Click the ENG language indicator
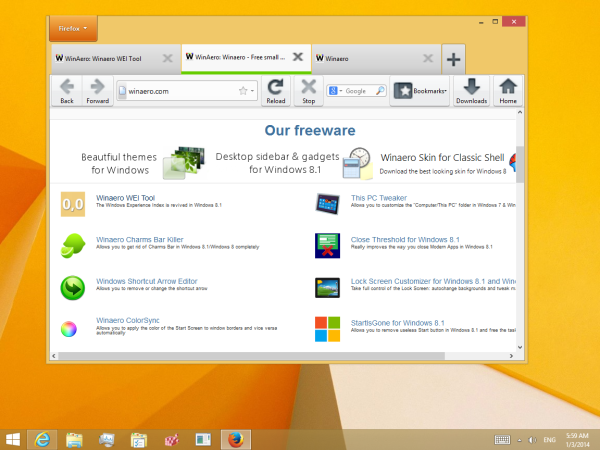Viewport: 600px width, 450px height. 549,440
